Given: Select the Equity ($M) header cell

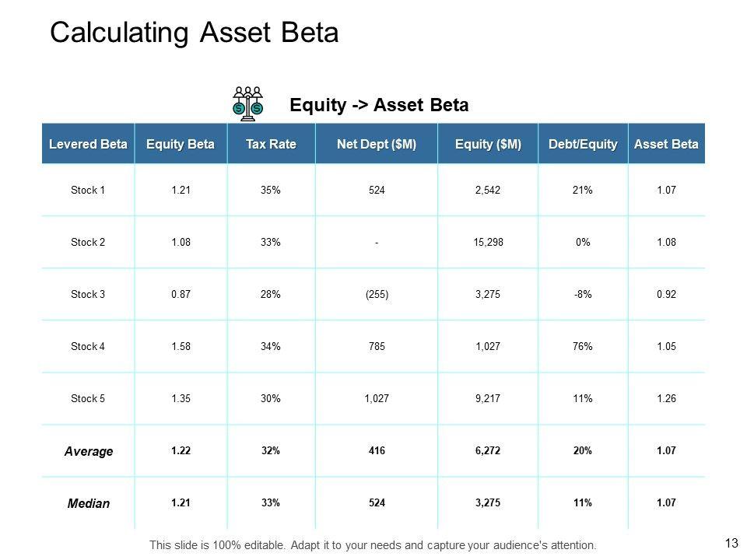Looking at the screenshot, I should [488, 144].
